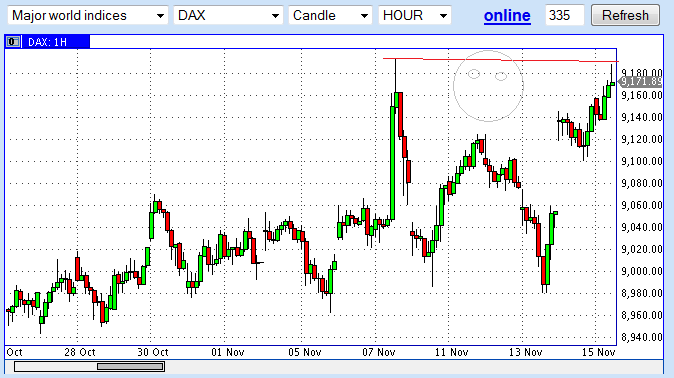Click the 13 Nov date label
Viewport: 674px width, 378px height.
tap(525, 353)
